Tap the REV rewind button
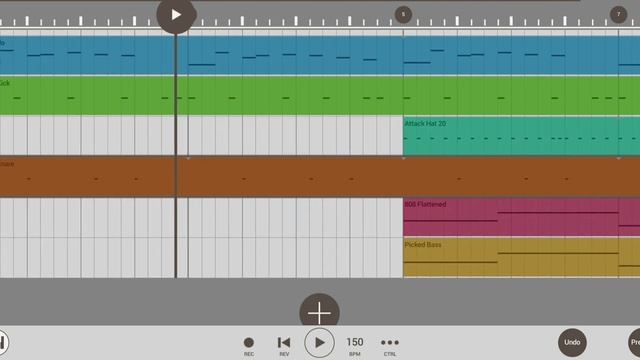 [284, 345]
